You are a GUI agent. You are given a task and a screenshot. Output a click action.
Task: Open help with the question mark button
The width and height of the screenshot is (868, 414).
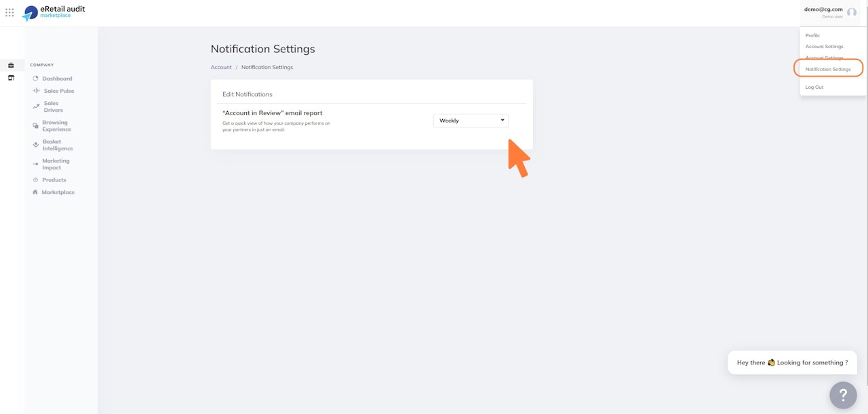click(x=843, y=394)
